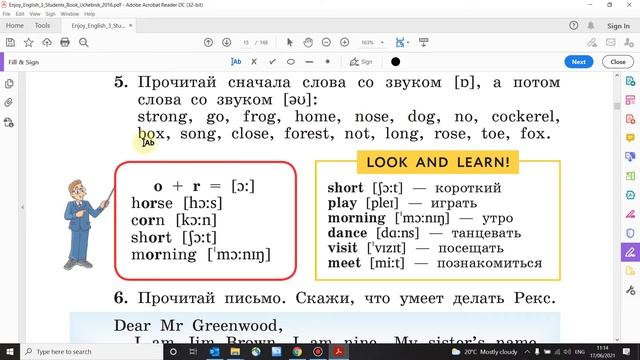The height and width of the screenshot is (360, 640).
Task: Open the notifications bell
Action: [591, 26]
